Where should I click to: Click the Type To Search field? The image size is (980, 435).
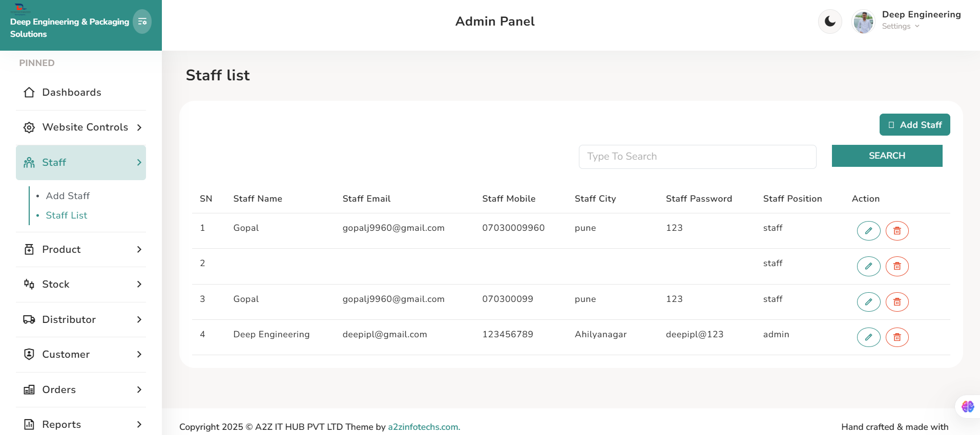coord(697,157)
